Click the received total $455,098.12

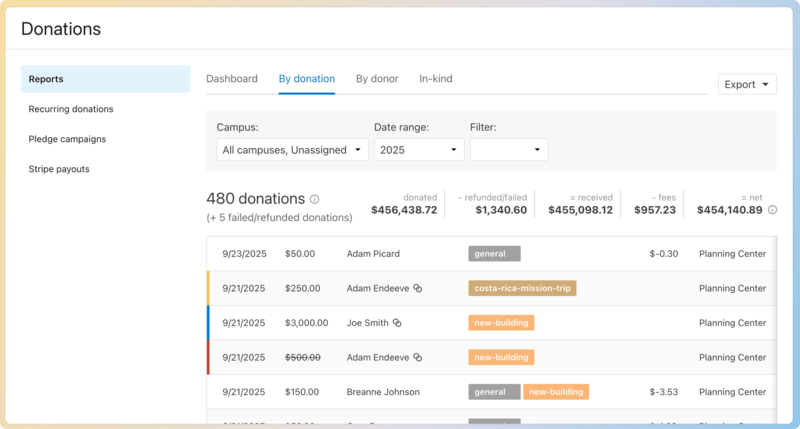[581, 210]
